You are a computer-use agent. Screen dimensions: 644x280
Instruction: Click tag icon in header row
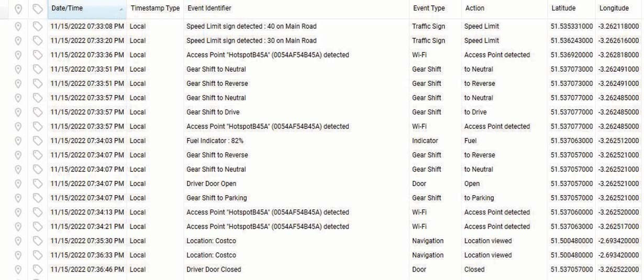[37, 9]
